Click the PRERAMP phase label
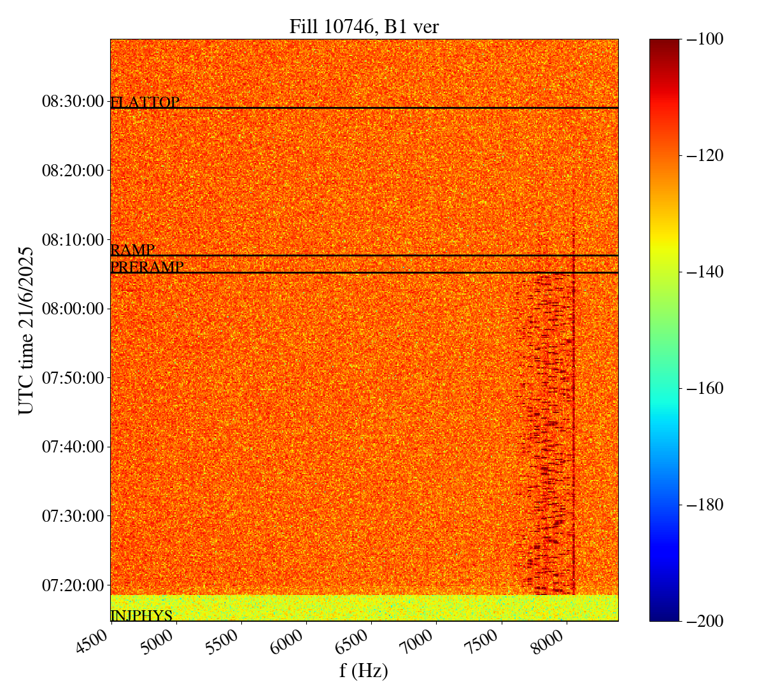The image size is (764, 700). [x=147, y=267]
